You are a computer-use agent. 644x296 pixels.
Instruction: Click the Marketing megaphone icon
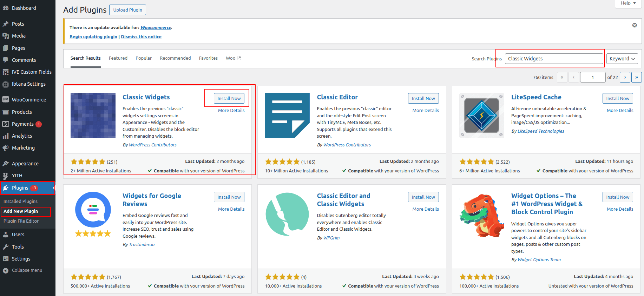click(6, 148)
